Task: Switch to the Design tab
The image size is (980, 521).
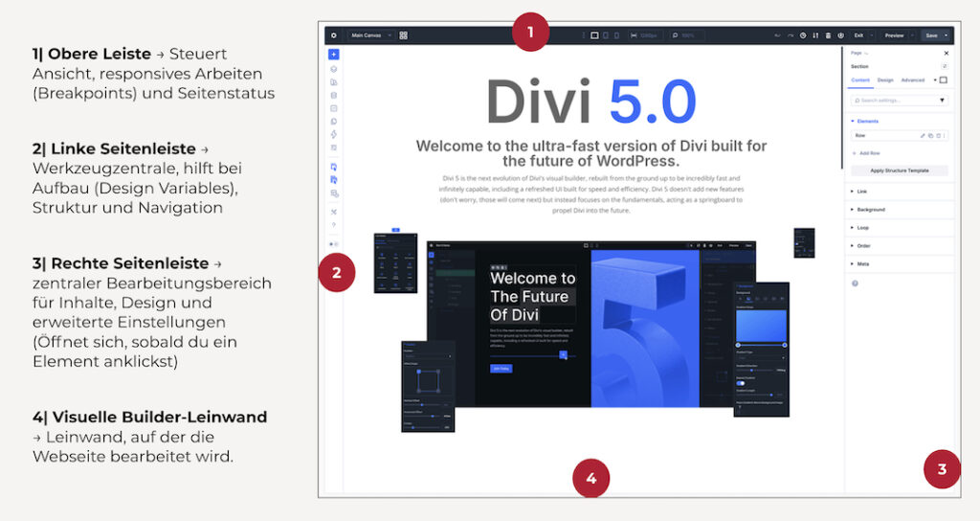Action: click(885, 80)
